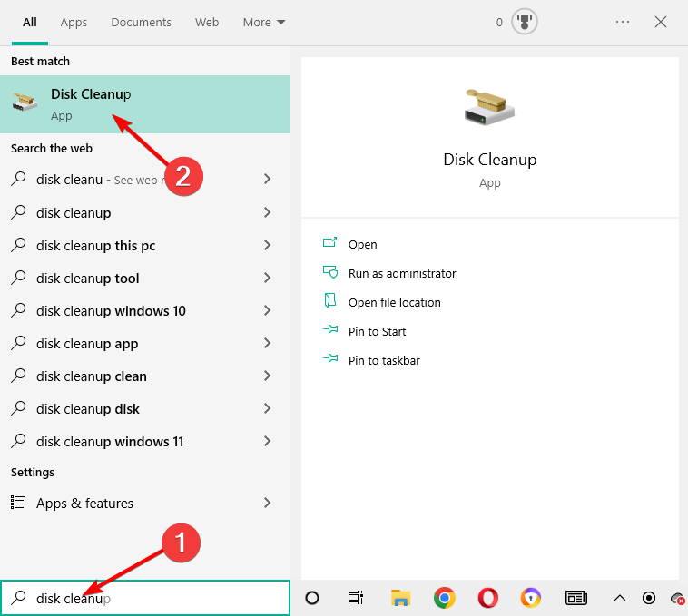Viewport: 688px width, 616px height.
Task: Select Open file location
Action: [395, 302]
